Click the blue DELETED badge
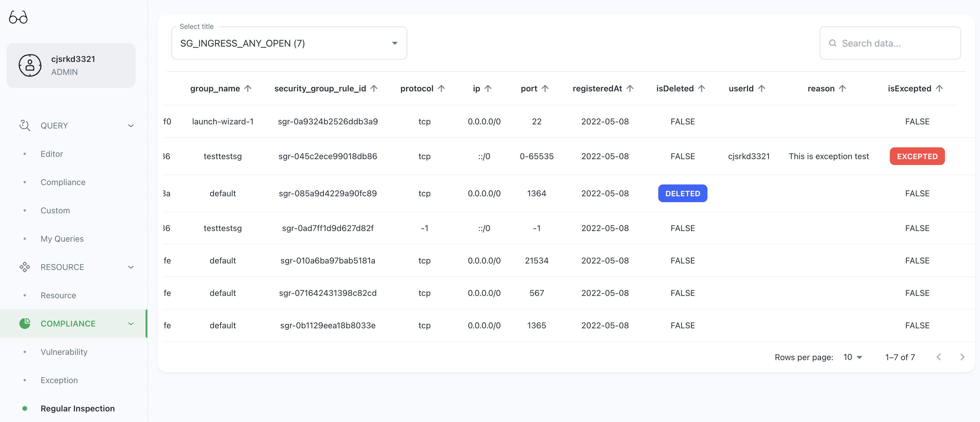This screenshot has height=422, width=980. [x=682, y=193]
